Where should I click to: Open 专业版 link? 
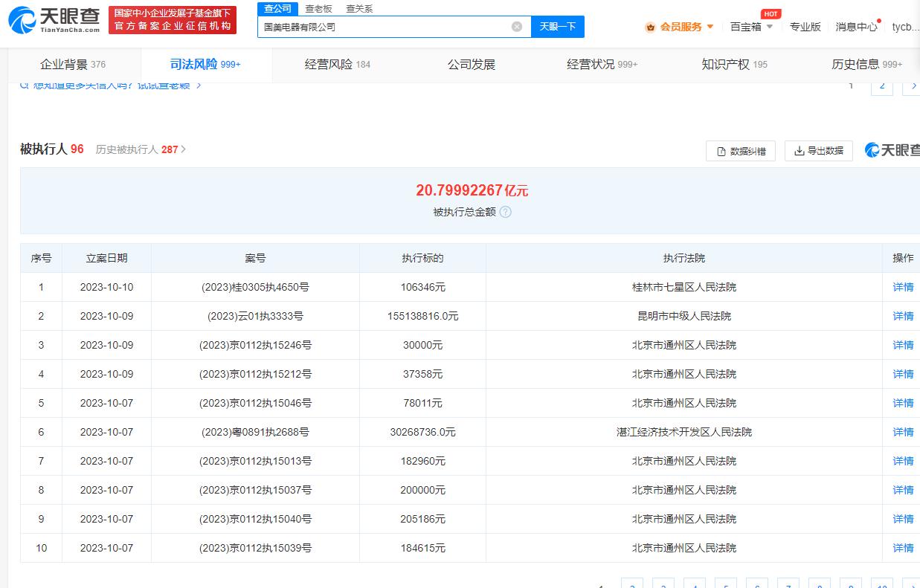pyautogui.click(x=805, y=27)
